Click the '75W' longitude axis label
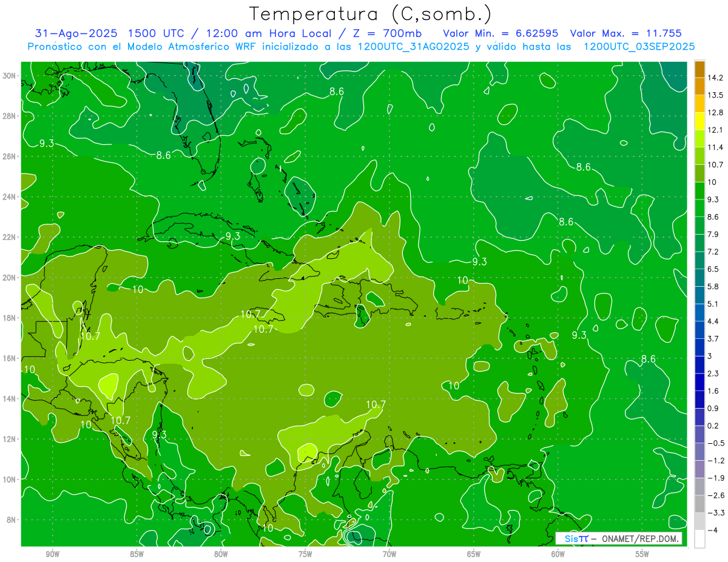The height and width of the screenshot is (562, 728). tap(305, 554)
